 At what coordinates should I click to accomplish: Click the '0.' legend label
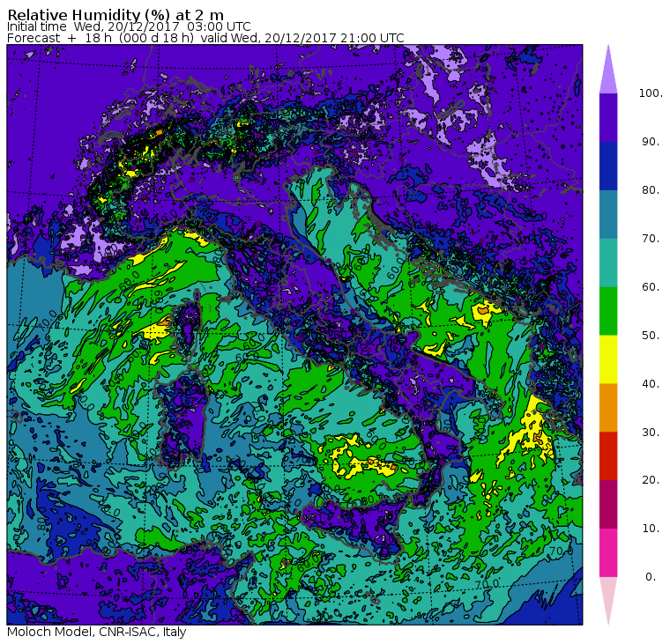click(x=651, y=577)
